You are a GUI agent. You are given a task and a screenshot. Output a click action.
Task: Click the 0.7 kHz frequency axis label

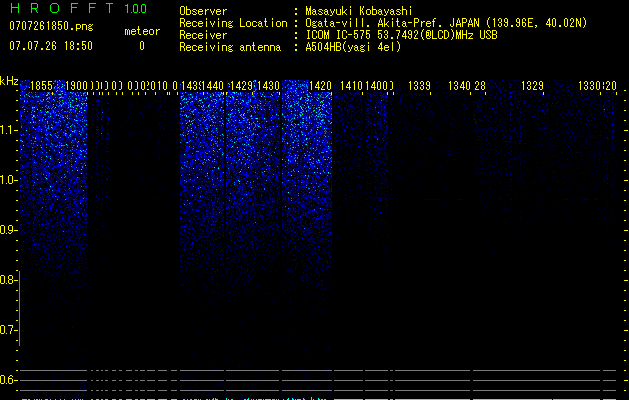8,330
